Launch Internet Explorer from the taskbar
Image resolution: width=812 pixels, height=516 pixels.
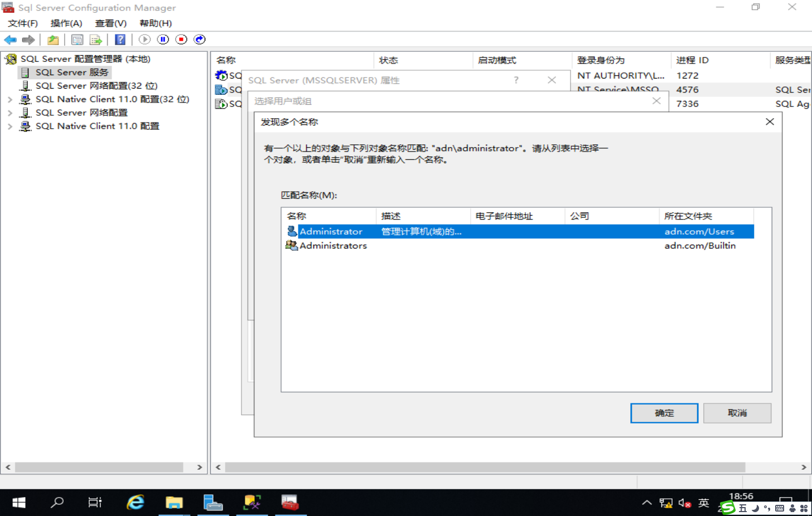tap(136, 502)
